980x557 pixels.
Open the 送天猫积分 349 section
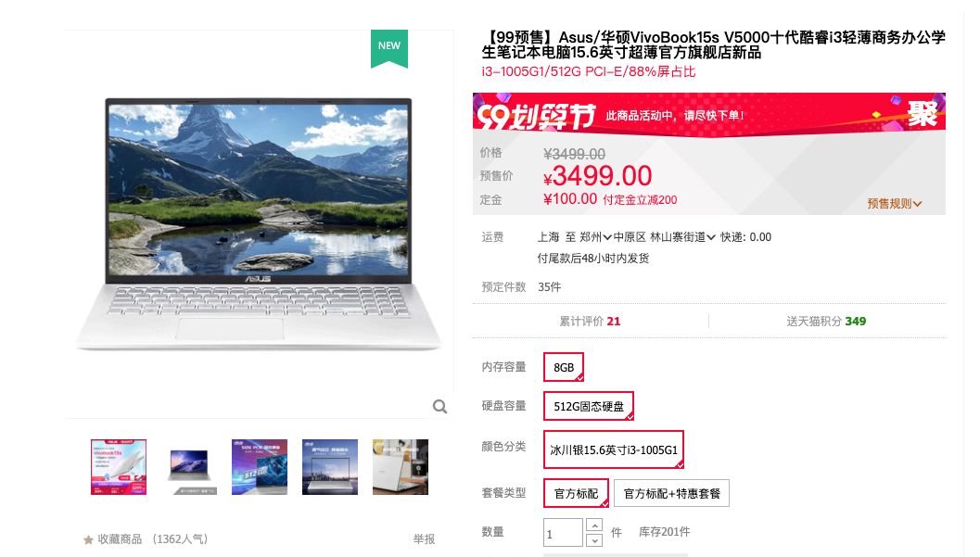tap(826, 321)
